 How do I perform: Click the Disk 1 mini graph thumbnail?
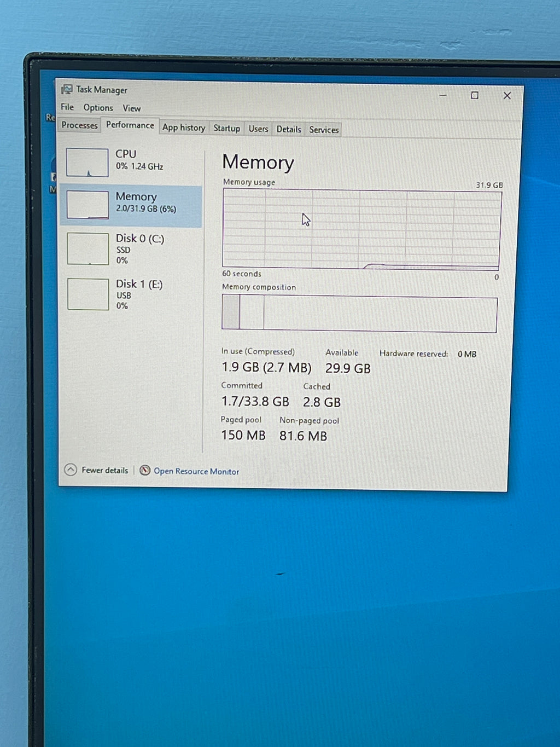pos(88,294)
